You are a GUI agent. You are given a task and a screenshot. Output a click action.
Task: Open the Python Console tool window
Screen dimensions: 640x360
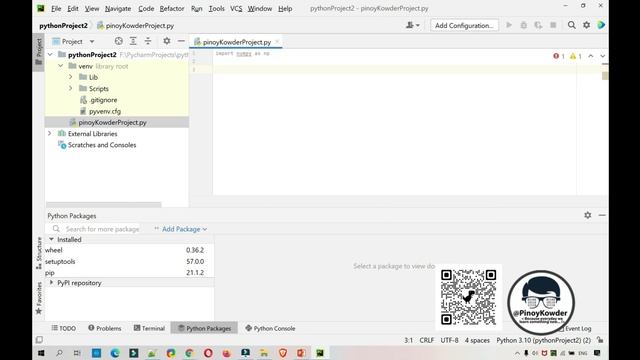pyautogui.click(x=270, y=328)
